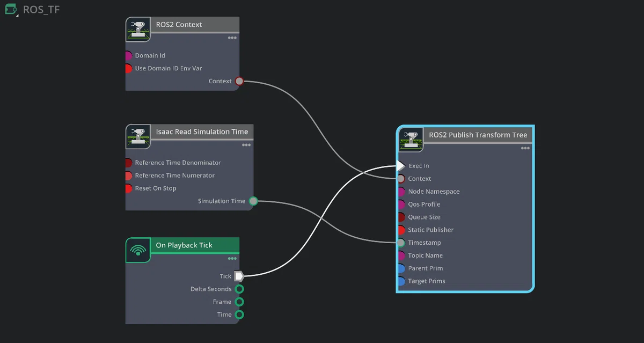644x343 pixels.
Task: Click the Delta Seconds output port
Action: coord(239,289)
